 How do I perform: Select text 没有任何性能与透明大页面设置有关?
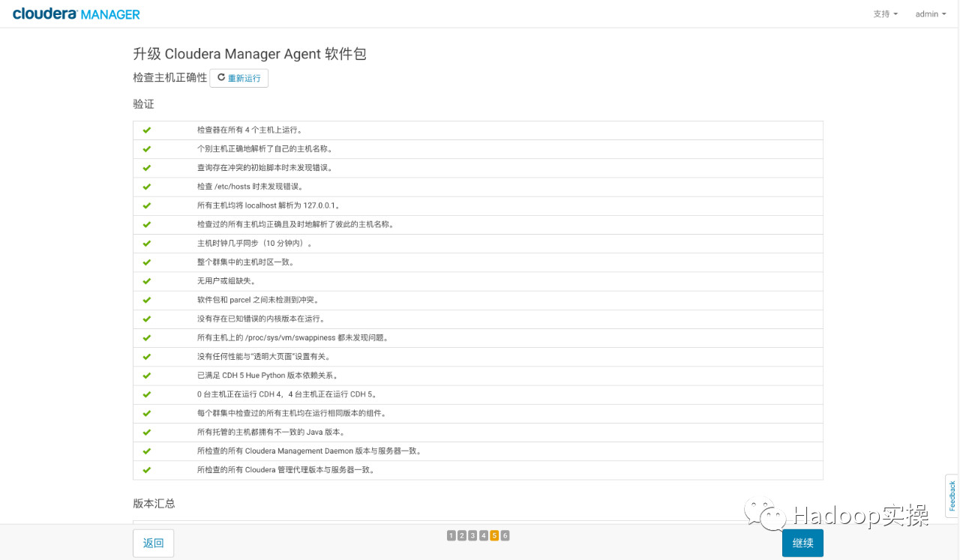pyautogui.click(x=264, y=357)
